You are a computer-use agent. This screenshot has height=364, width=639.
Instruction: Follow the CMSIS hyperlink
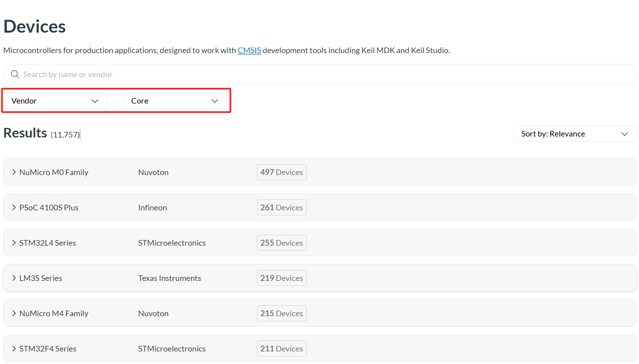[249, 50]
